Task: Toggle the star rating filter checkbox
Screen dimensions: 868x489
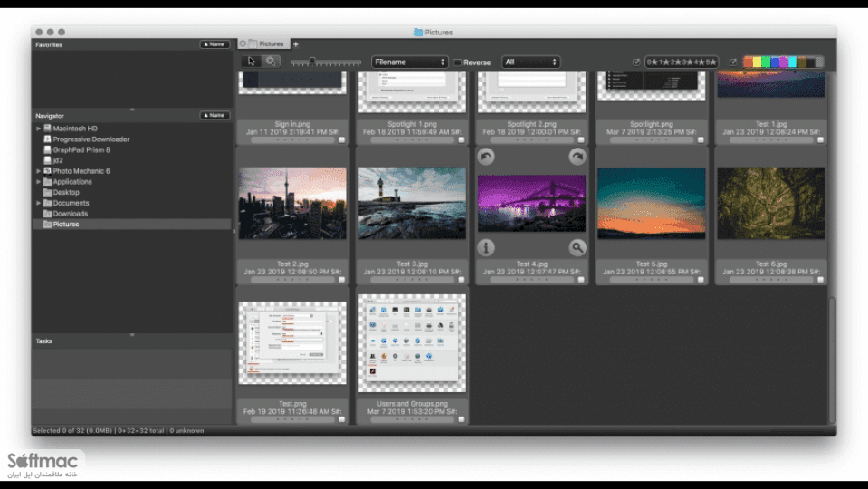Action: [x=636, y=62]
